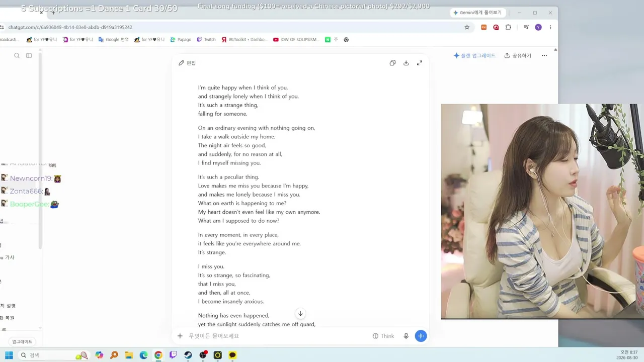This screenshot has height=362, width=644.
Task: Bookmark this page with the star icon
Action: click(x=467, y=27)
